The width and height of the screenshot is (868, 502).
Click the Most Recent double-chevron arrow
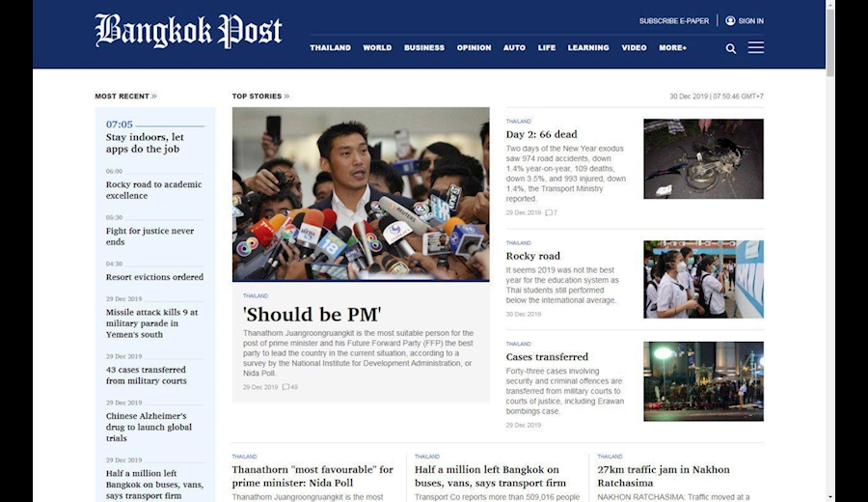coord(154,97)
